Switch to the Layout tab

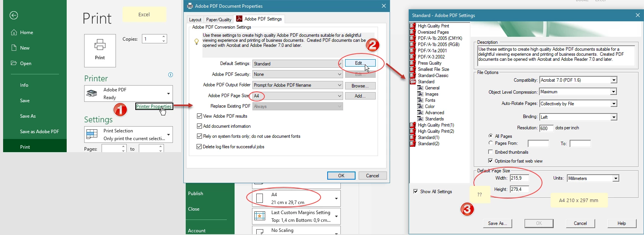(x=195, y=20)
